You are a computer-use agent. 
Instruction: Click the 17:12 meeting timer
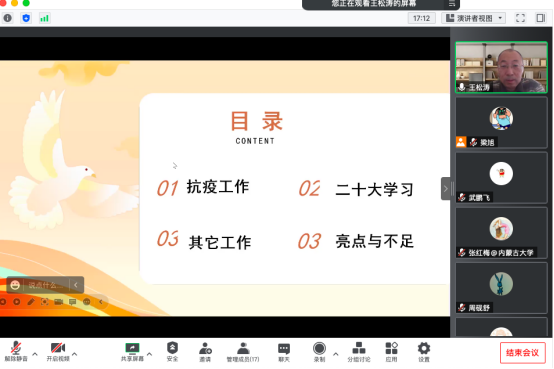(422, 18)
